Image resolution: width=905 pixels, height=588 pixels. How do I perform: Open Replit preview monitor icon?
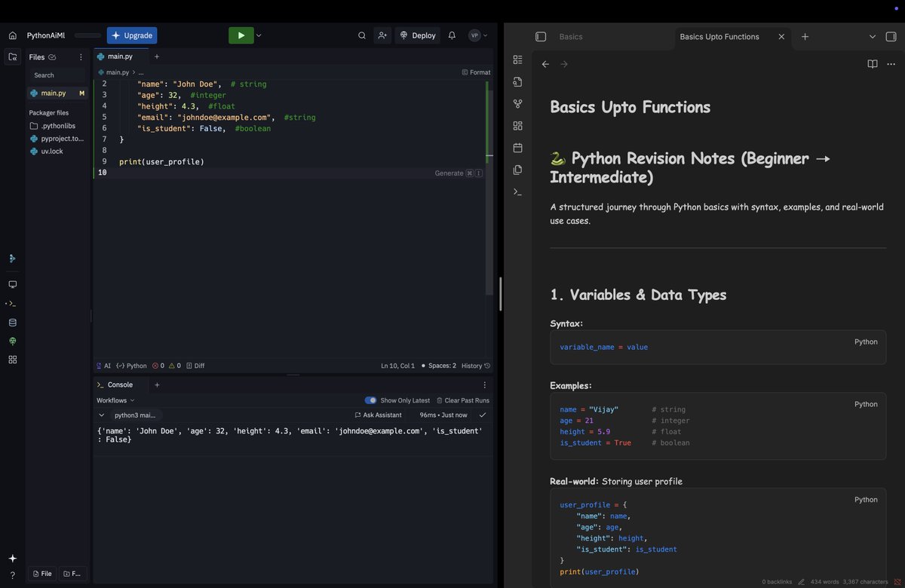coord(13,284)
